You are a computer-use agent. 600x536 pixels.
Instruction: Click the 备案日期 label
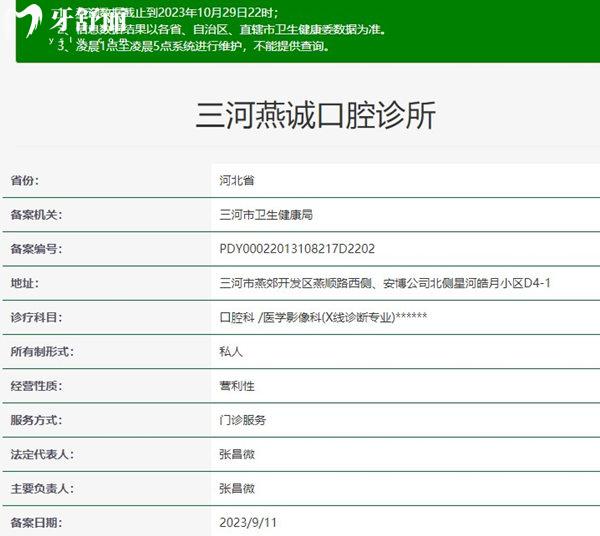click(x=36, y=522)
